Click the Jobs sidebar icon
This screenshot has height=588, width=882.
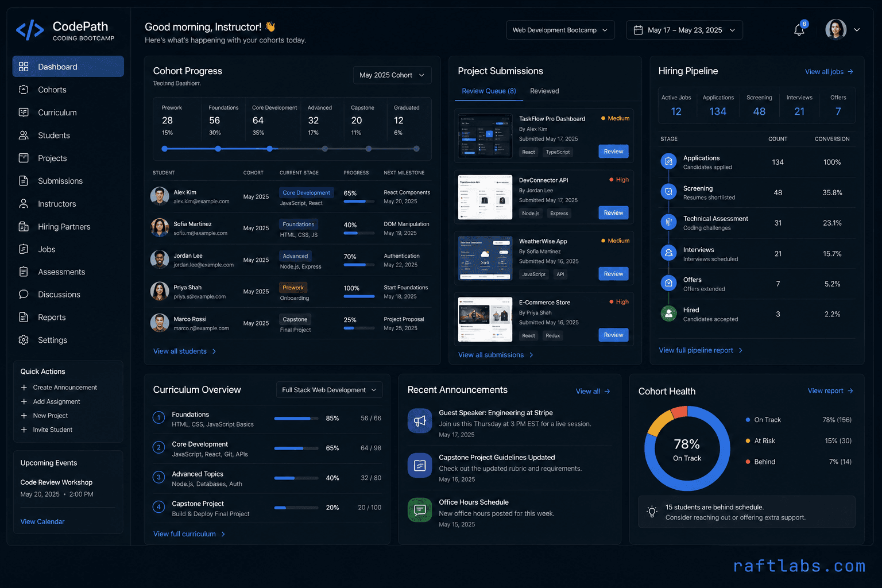pos(24,249)
